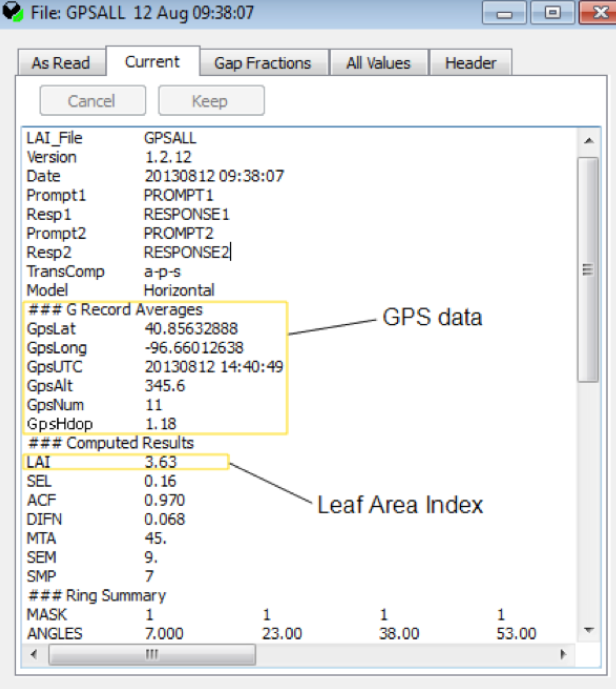Click the ANGLES value 23.00

click(x=282, y=634)
